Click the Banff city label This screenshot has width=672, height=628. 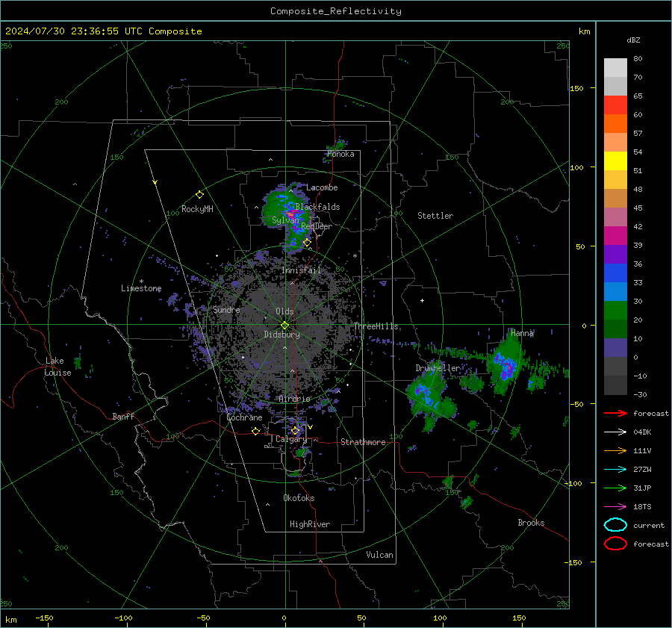pos(123,416)
